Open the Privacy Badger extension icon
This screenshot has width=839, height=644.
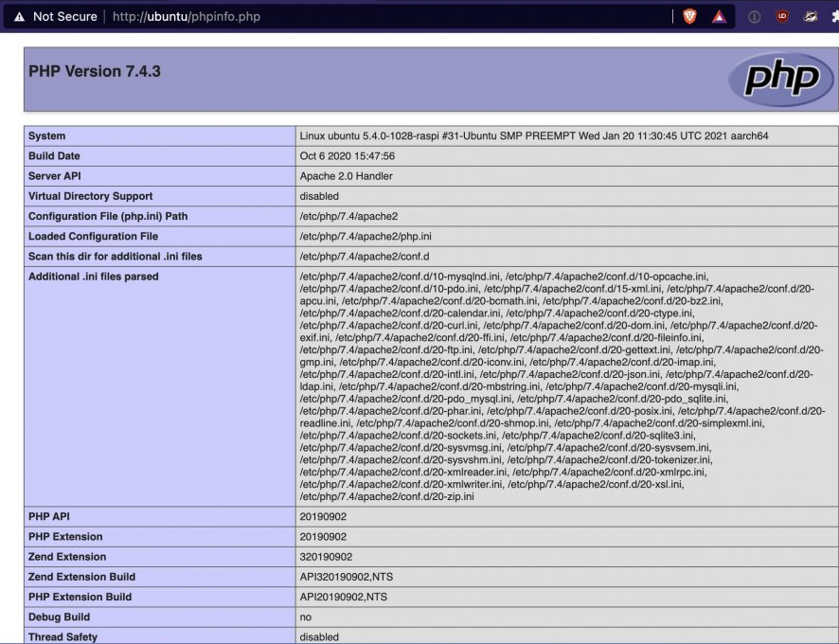point(810,17)
